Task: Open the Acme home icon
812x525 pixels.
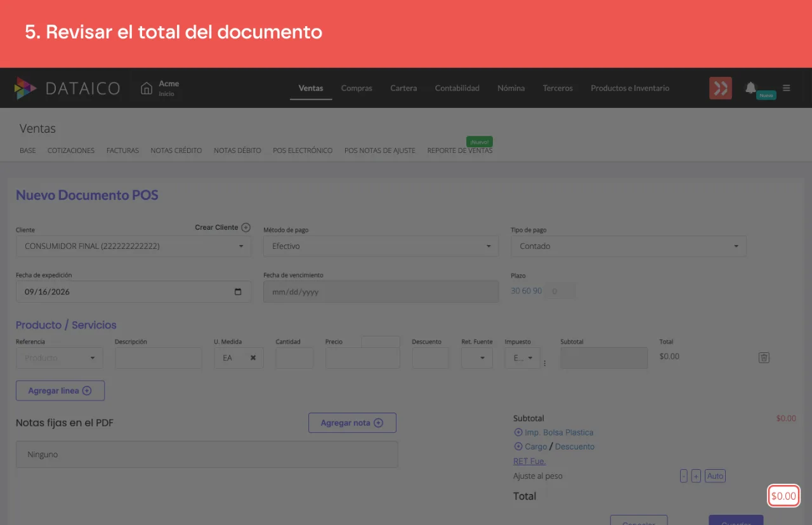Action: (x=147, y=88)
